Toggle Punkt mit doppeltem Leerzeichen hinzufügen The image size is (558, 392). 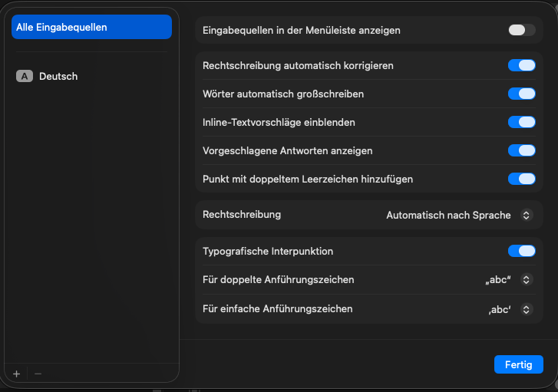[521, 179]
